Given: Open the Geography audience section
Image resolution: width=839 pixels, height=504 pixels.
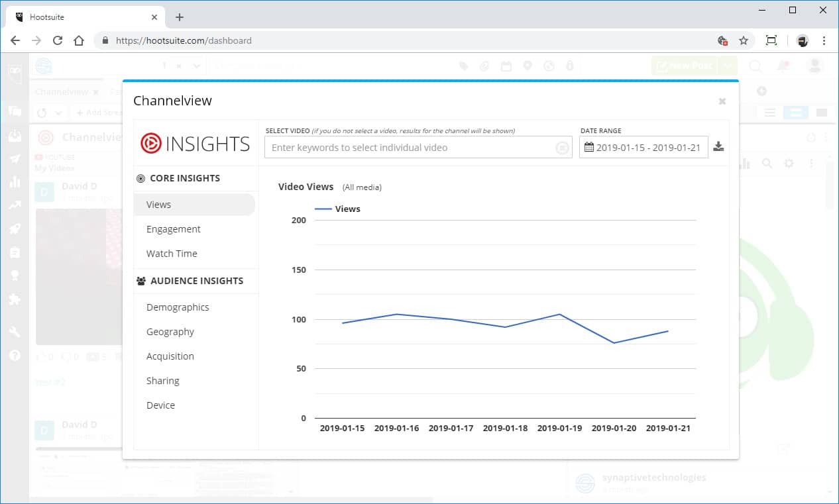Looking at the screenshot, I should click(170, 332).
